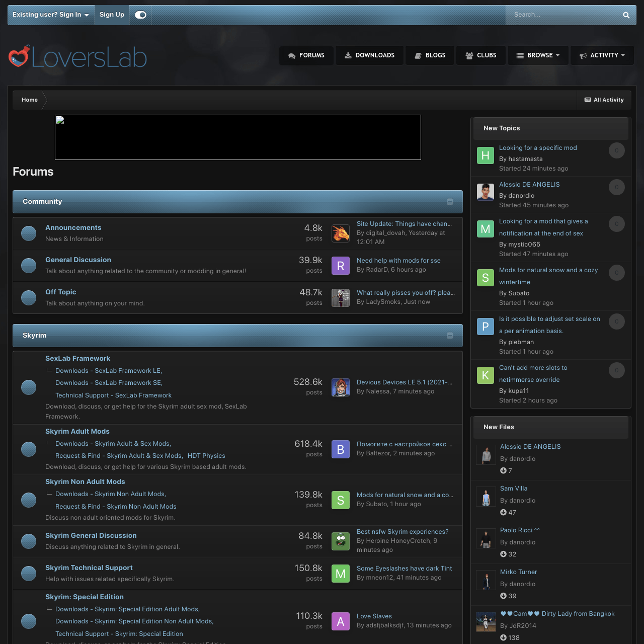The height and width of the screenshot is (644, 644).
Task: Click adsfjöalksdjf's pink A avatar
Action: [x=341, y=621]
